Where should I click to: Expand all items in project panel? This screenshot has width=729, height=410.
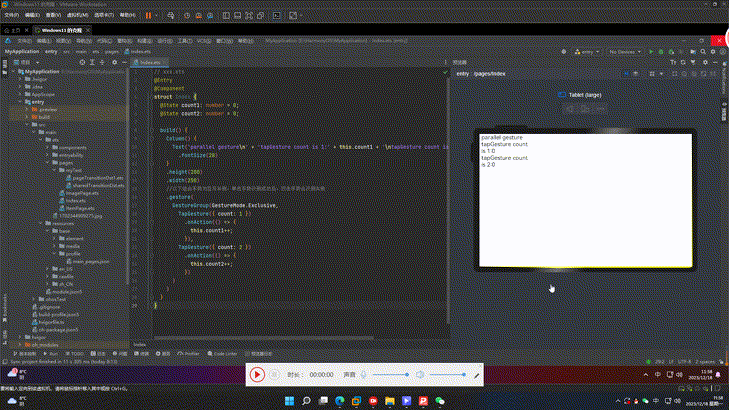pyautogui.click(x=92, y=62)
